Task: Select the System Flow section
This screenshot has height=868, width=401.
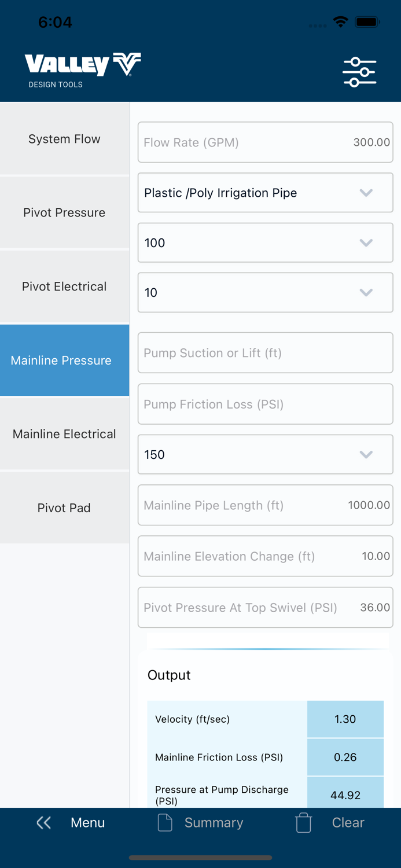Action: [x=64, y=139]
